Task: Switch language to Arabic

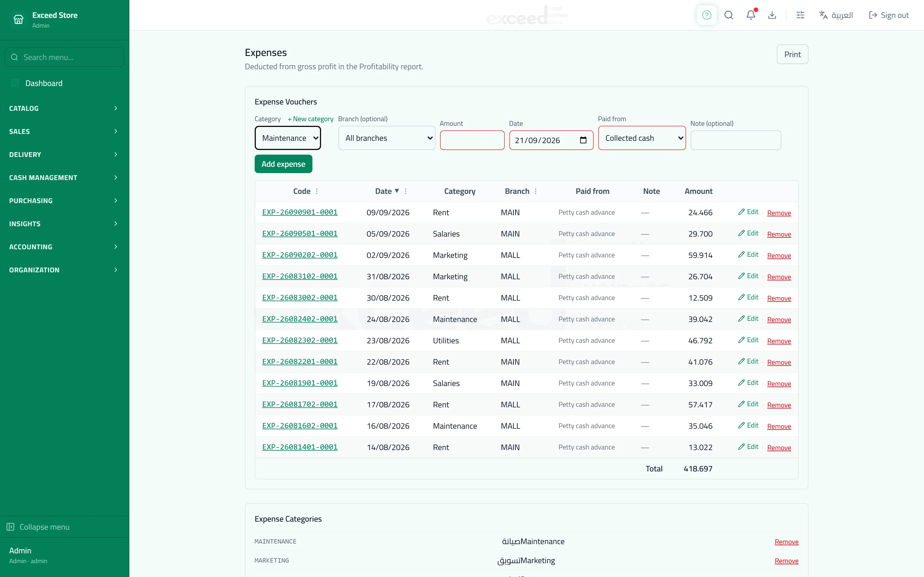Action: [x=836, y=15]
